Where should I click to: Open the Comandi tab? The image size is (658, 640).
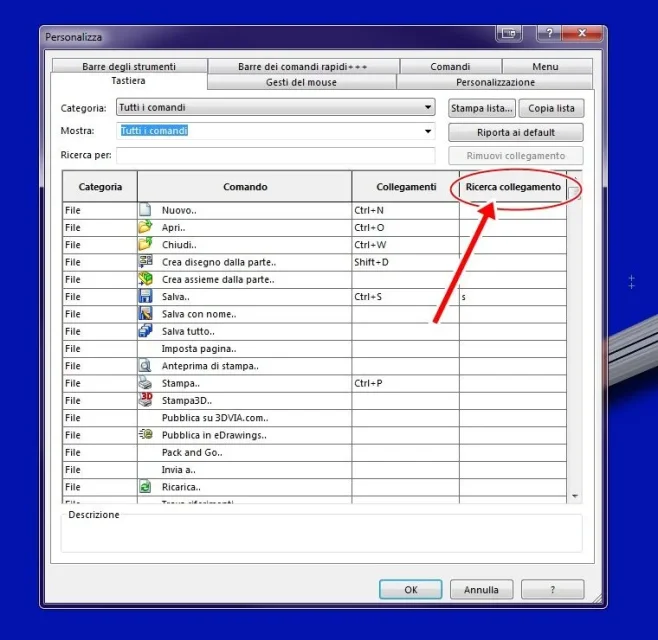pos(450,66)
